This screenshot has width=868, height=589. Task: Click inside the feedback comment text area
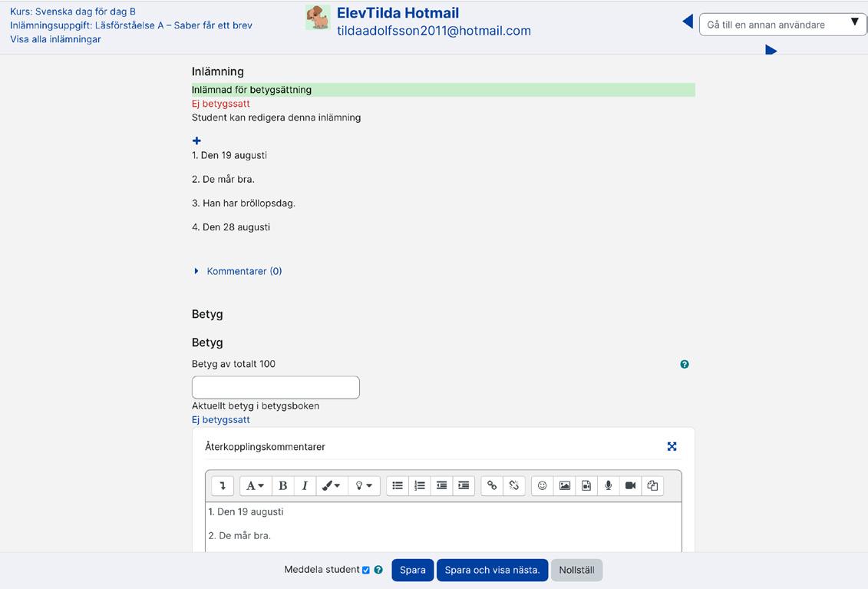tap(443, 526)
